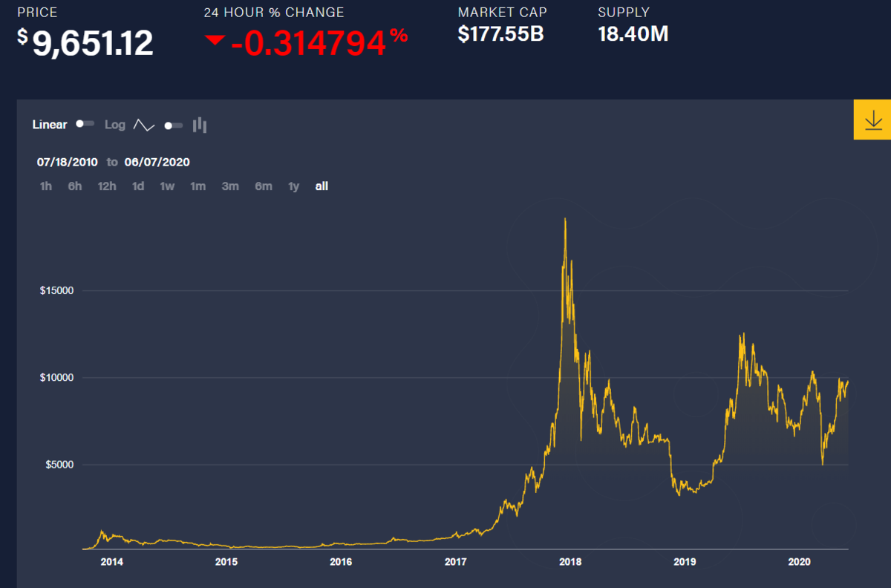Set the chart range to 1m
This screenshot has height=588, width=891.
tap(198, 186)
